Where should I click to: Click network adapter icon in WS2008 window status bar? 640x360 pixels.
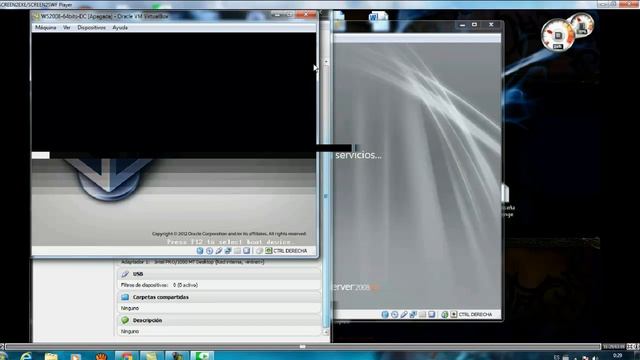228,251
